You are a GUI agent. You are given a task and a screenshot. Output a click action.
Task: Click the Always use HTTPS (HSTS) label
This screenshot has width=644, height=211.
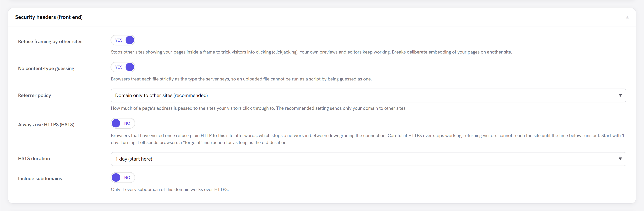tap(46, 125)
